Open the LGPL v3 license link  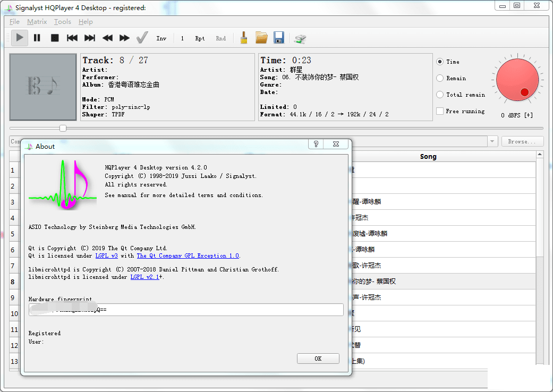pyautogui.click(x=106, y=255)
